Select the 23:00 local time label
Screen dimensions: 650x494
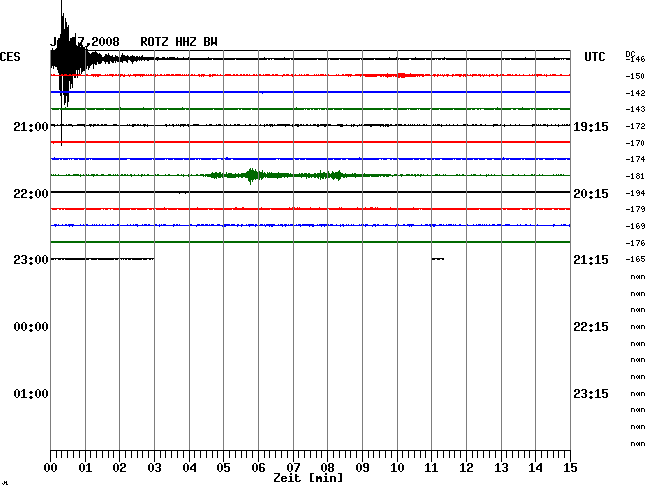point(31,260)
